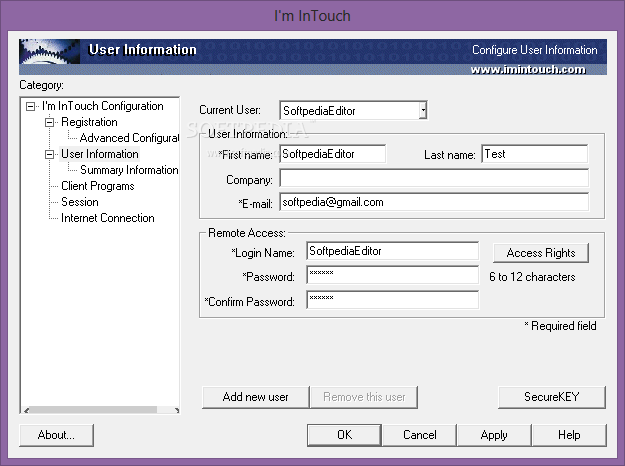
Task: Select the Session category item
Action: click(80, 202)
